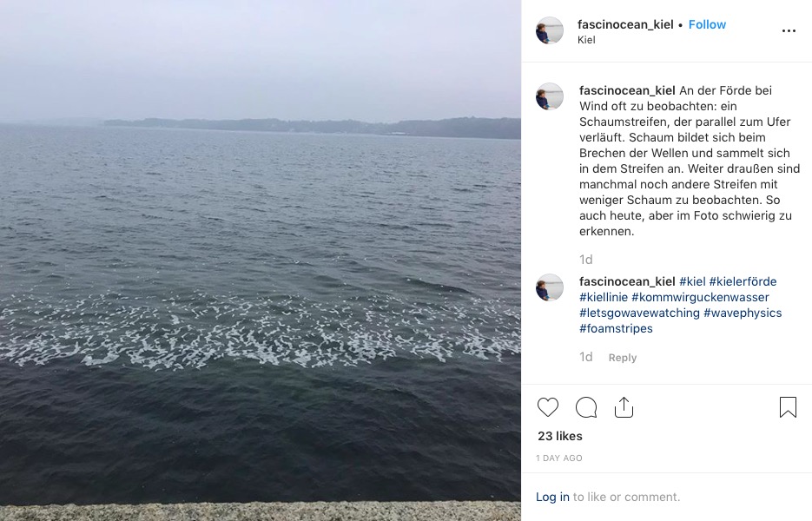This screenshot has height=521, width=812.
Task: Like the post with the heart icon
Action: click(547, 407)
